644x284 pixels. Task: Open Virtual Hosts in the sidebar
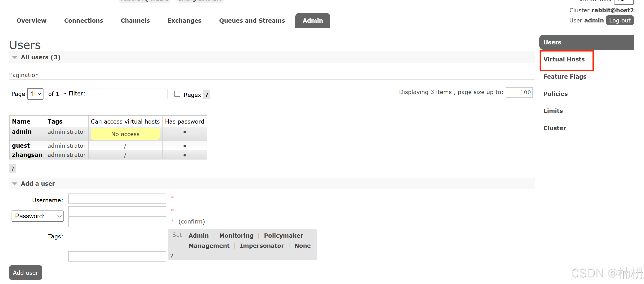pyautogui.click(x=564, y=59)
